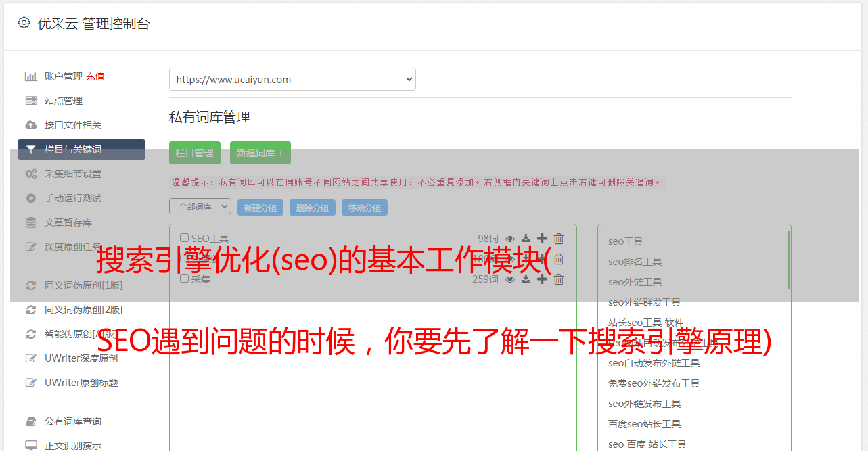Viewport: 868px width, 451px height.
Task: Click the funnel icon for 栏目与关键词
Action: point(31,149)
